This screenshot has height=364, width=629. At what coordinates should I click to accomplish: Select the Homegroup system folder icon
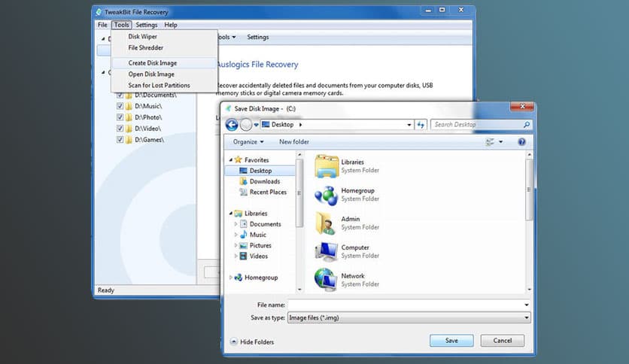[x=326, y=195]
